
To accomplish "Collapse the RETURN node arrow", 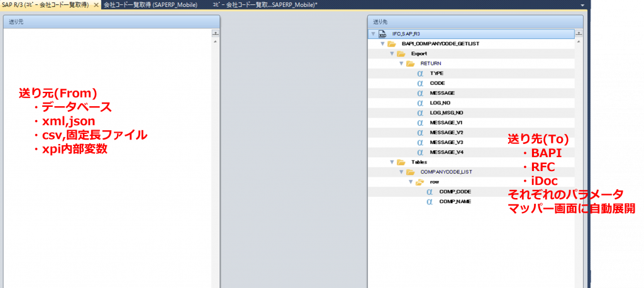I will click(401, 64).
